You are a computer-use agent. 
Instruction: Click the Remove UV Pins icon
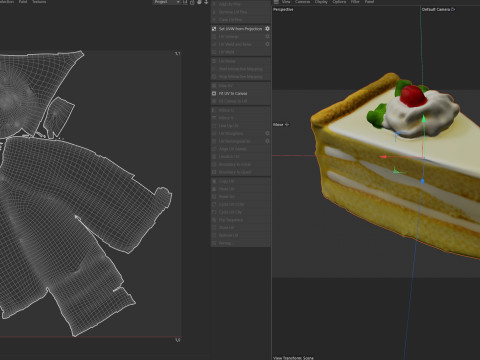[x=214, y=12]
